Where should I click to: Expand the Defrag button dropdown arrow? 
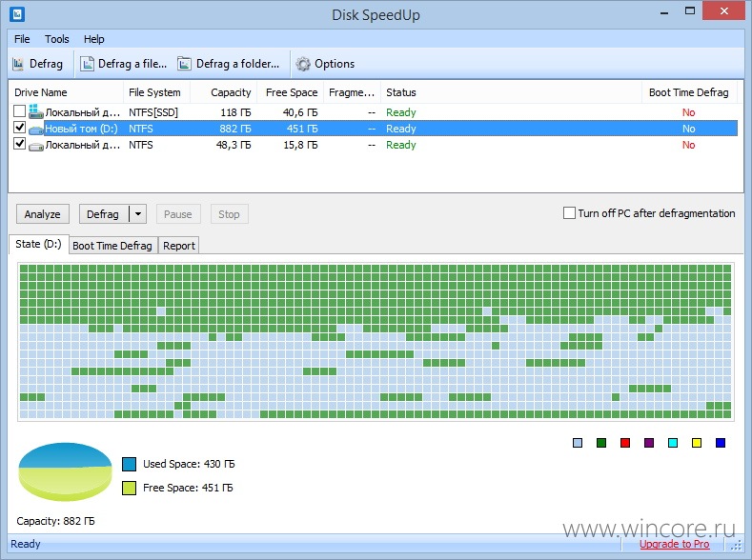pos(137,214)
